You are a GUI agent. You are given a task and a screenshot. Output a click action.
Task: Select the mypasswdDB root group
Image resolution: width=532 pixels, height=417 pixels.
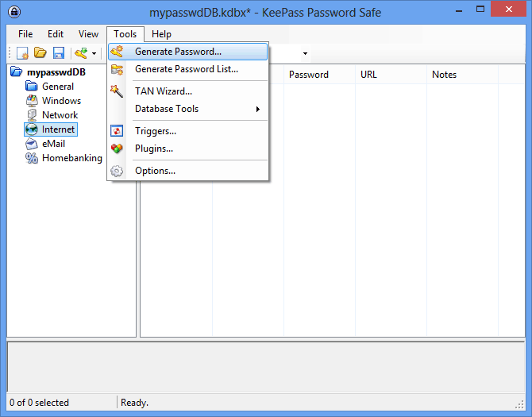coord(56,72)
